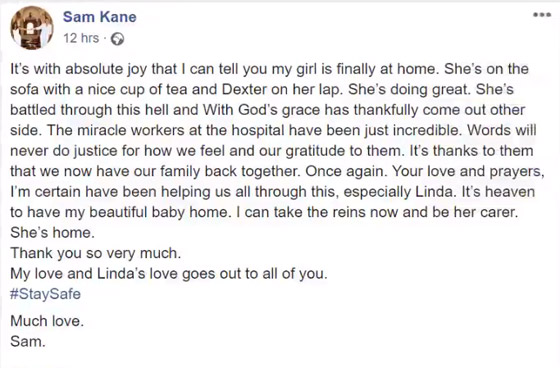The height and width of the screenshot is (368, 560).
Task: Click the 'Sam.' signature at bottom
Action: (x=28, y=341)
